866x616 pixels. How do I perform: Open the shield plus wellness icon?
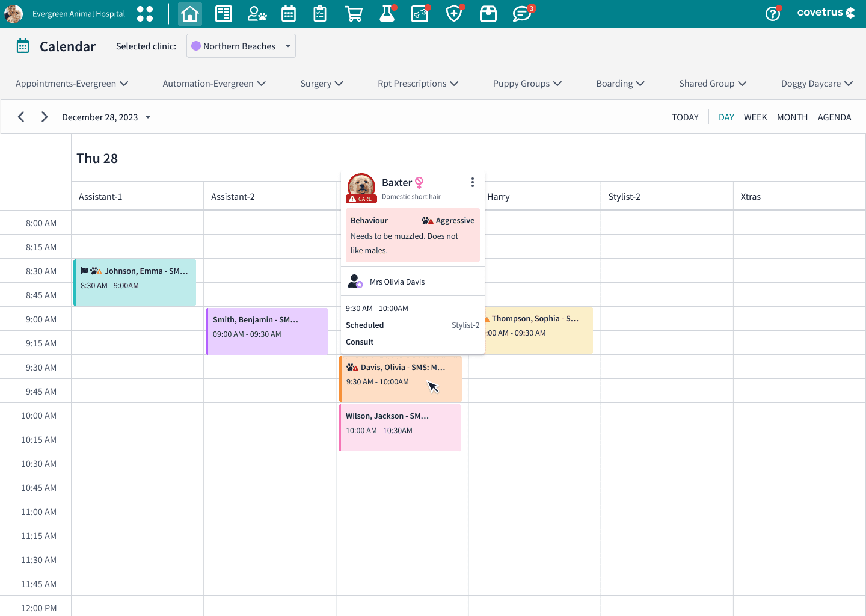(455, 13)
